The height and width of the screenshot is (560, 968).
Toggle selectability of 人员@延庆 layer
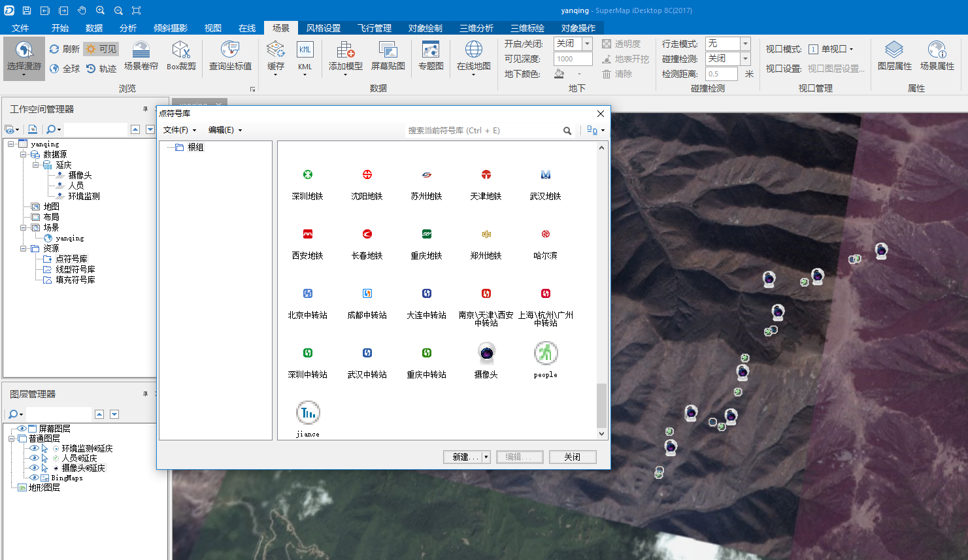click(x=44, y=458)
